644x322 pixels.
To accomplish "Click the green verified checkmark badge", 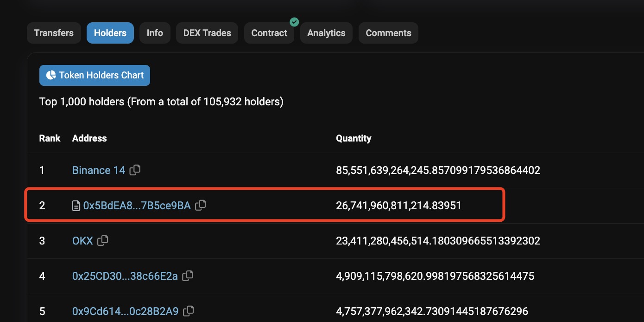I will click(x=294, y=22).
